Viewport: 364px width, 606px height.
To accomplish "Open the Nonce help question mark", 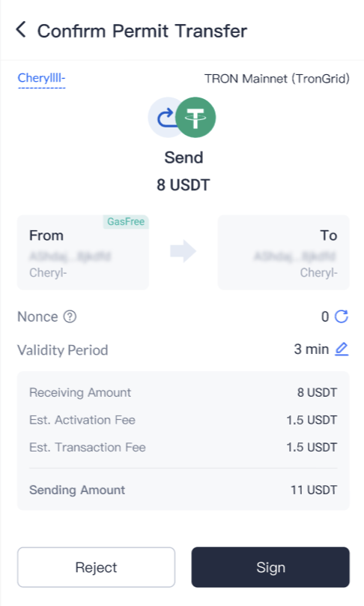I will (70, 317).
